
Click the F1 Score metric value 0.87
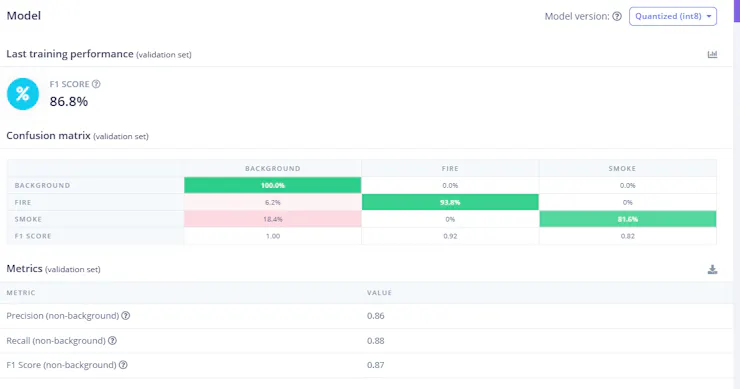click(x=376, y=365)
